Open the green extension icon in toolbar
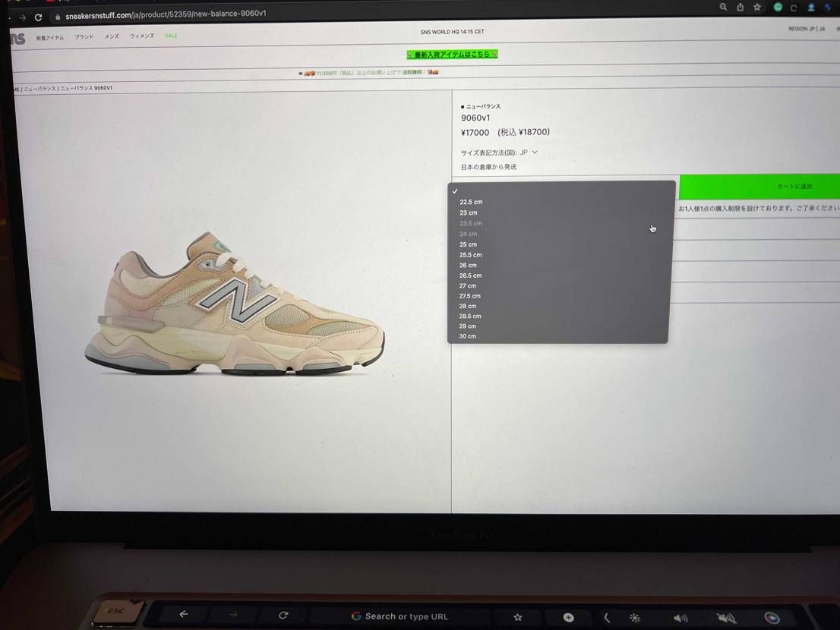The image size is (840, 630). [778, 7]
